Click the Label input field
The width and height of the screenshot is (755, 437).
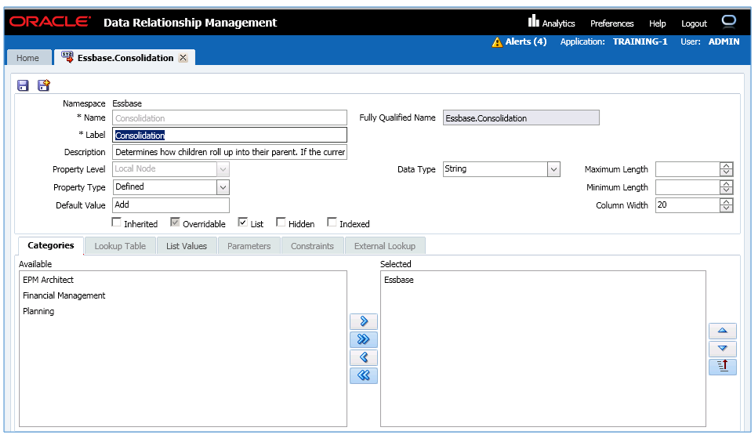coord(230,135)
